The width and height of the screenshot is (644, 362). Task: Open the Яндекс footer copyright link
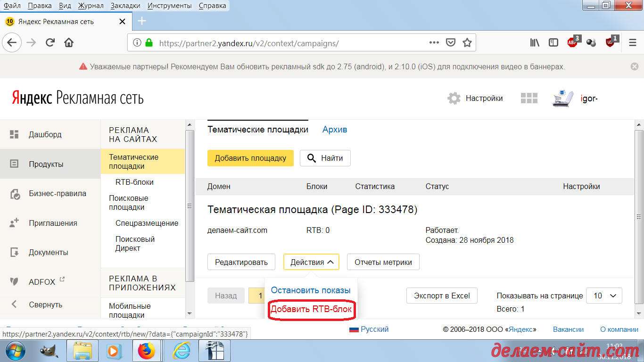pos(521,329)
